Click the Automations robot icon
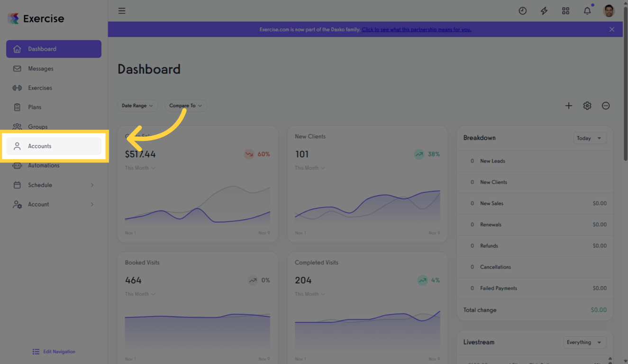 [x=17, y=165]
